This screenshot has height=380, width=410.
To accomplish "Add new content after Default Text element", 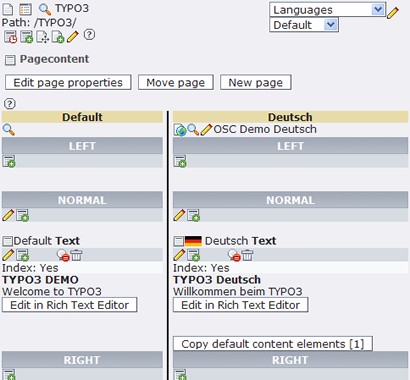I will pyautogui.click(x=23, y=255).
